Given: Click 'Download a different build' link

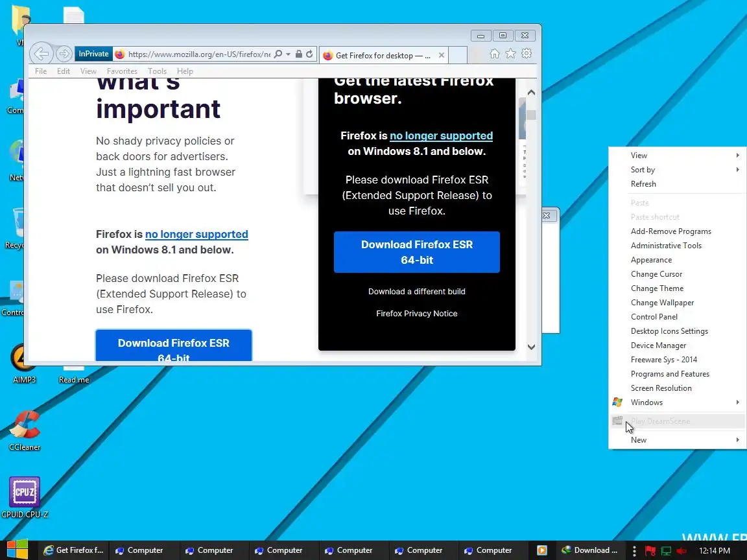Looking at the screenshot, I should 416,292.
